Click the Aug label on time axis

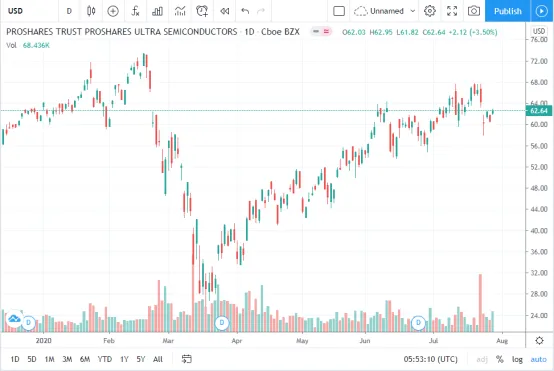pyautogui.click(x=502, y=341)
